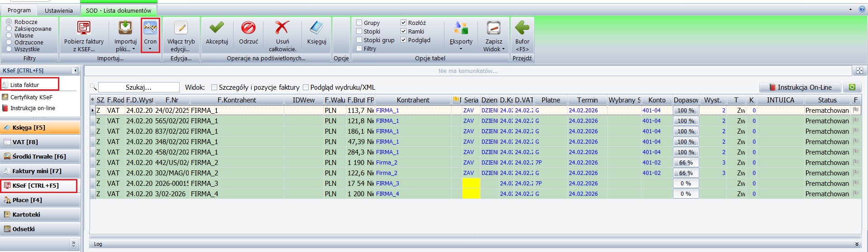Open Certyfikaty KSeF in side panel
Screen dimensions: 868x252
tap(31, 97)
